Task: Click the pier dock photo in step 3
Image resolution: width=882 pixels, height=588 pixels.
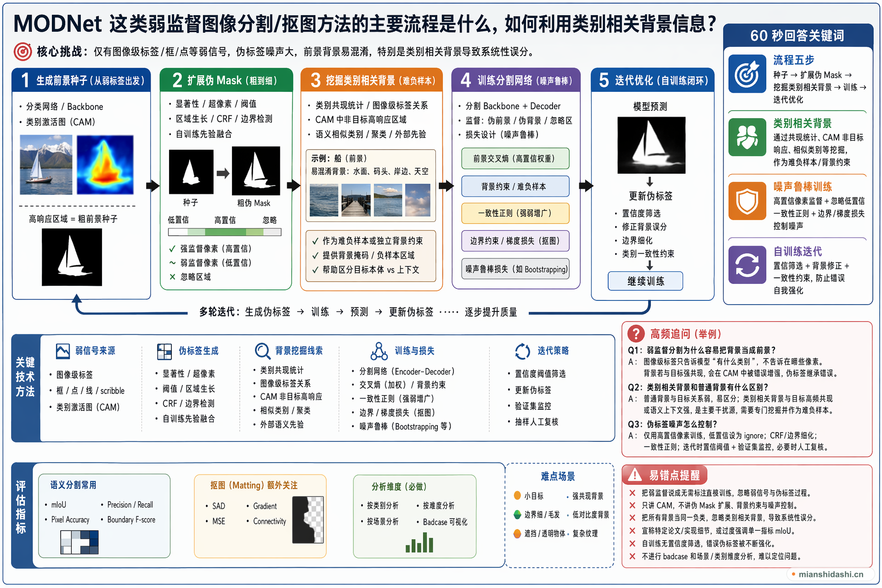Action: pyautogui.click(x=356, y=200)
